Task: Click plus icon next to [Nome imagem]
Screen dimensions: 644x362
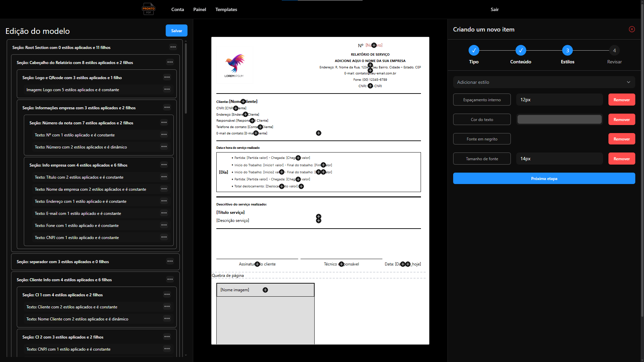Action: tap(265, 290)
